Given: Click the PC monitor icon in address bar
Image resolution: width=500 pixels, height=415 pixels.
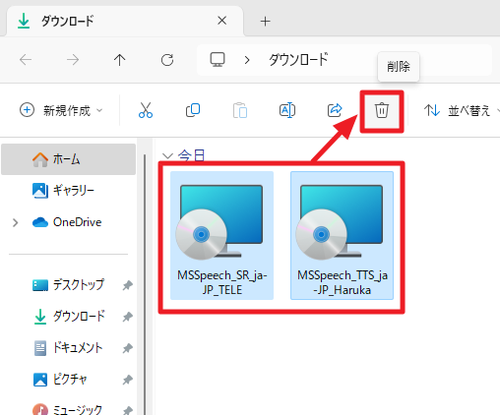Looking at the screenshot, I should (217, 60).
